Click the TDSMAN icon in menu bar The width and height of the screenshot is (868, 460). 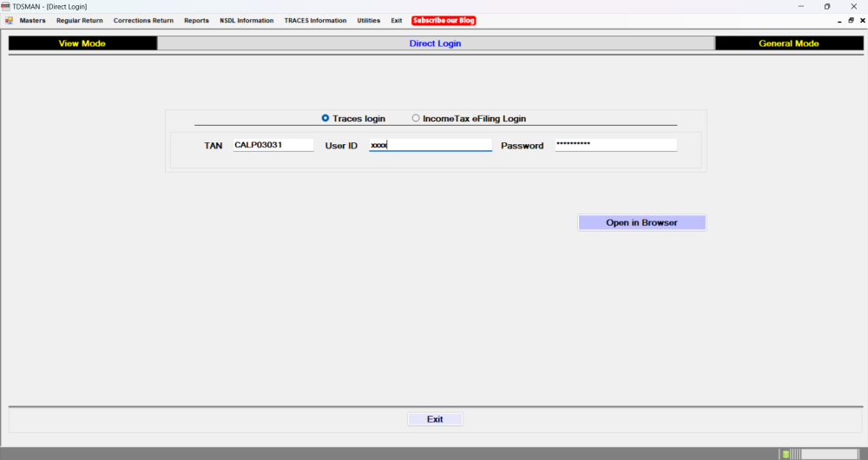(9, 21)
